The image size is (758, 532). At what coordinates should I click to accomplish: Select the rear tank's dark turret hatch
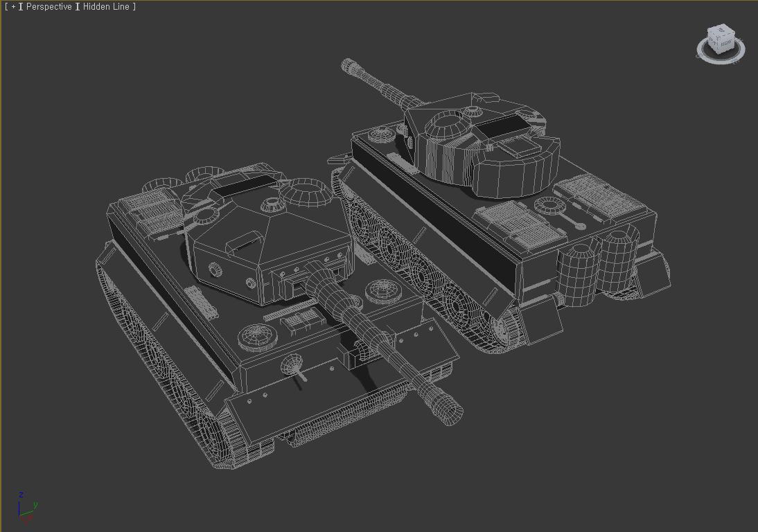click(x=504, y=127)
